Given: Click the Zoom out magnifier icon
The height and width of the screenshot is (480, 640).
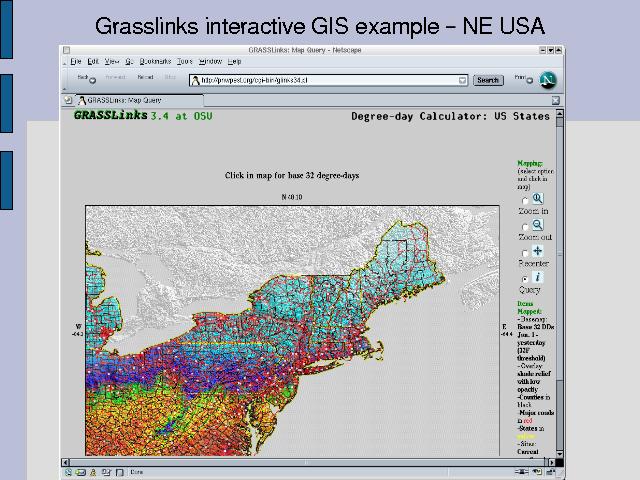Looking at the screenshot, I should [537, 226].
